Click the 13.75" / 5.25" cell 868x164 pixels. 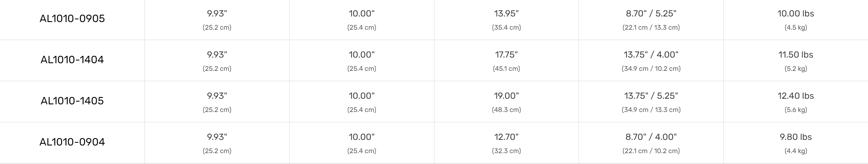coord(651,96)
